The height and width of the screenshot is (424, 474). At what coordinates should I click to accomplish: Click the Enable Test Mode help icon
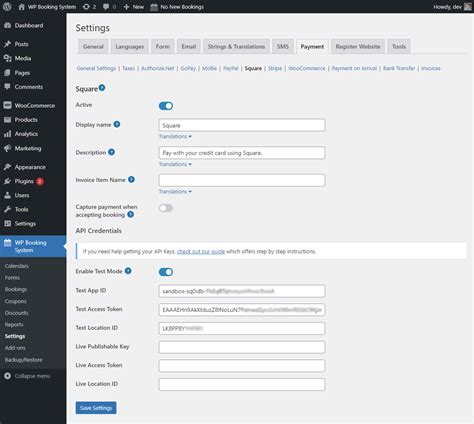tap(128, 271)
